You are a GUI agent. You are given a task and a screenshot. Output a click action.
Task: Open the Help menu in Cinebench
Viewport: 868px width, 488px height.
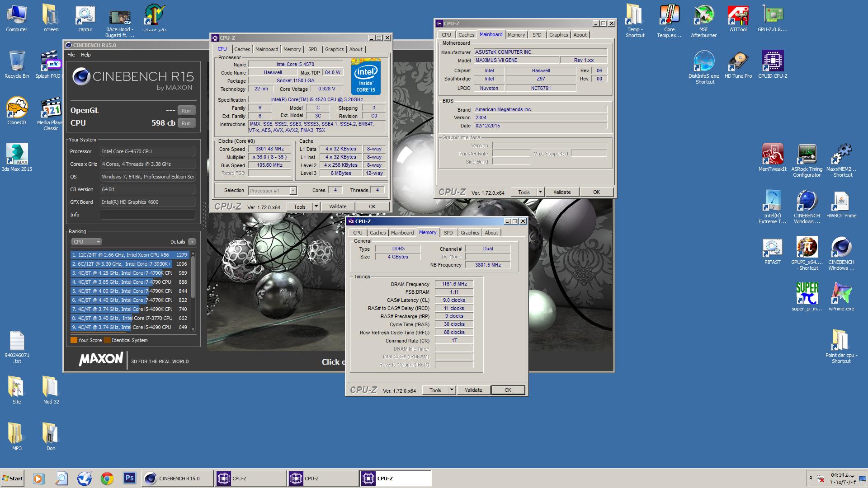(x=85, y=55)
